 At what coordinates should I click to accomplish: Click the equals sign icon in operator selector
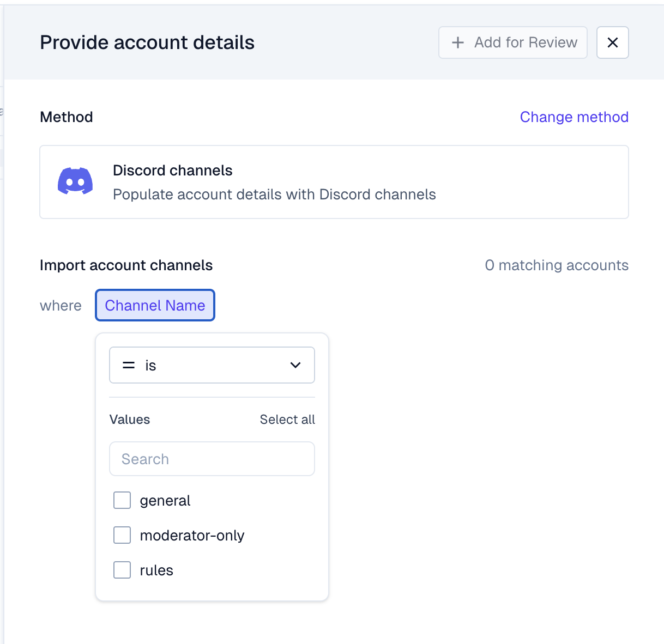pos(129,366)
